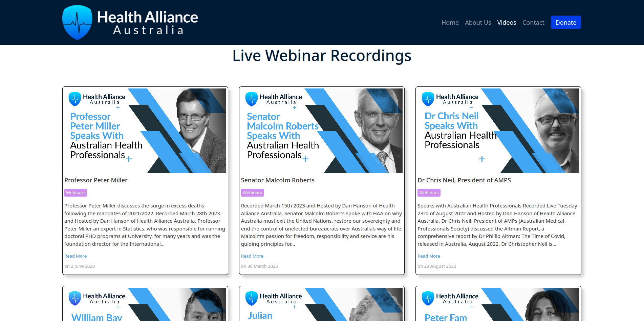The image size is (644, 321).
Task: Open the Dr Chris Neil webinar thumbnail
Action: [x=498, y=131]
